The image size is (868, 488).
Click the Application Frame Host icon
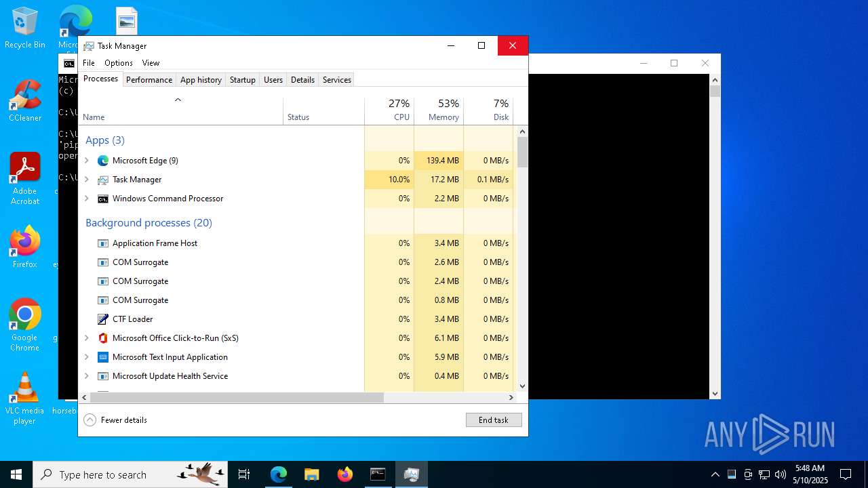[103, 243]
